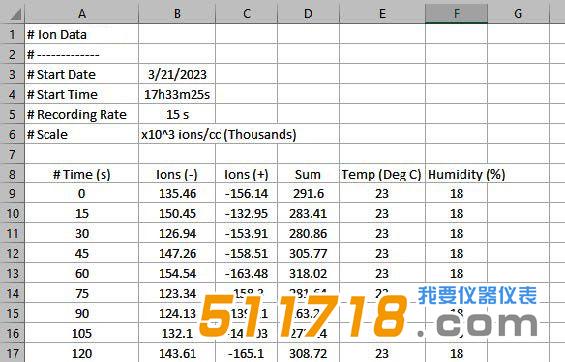Click cell with value 124.13
565x362 pixels.
click(177, 313)
